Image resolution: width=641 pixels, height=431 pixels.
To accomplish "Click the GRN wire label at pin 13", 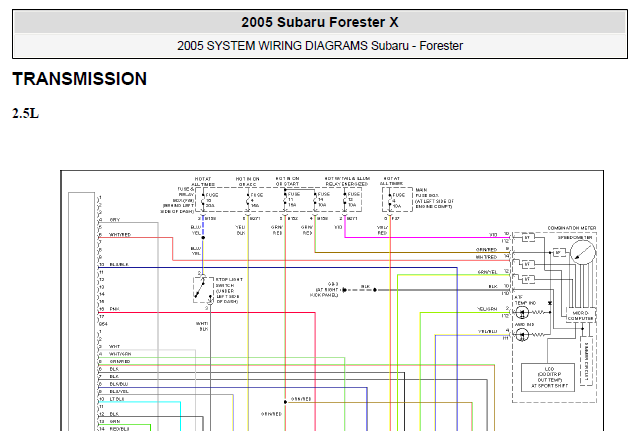I will click(114, 421).
